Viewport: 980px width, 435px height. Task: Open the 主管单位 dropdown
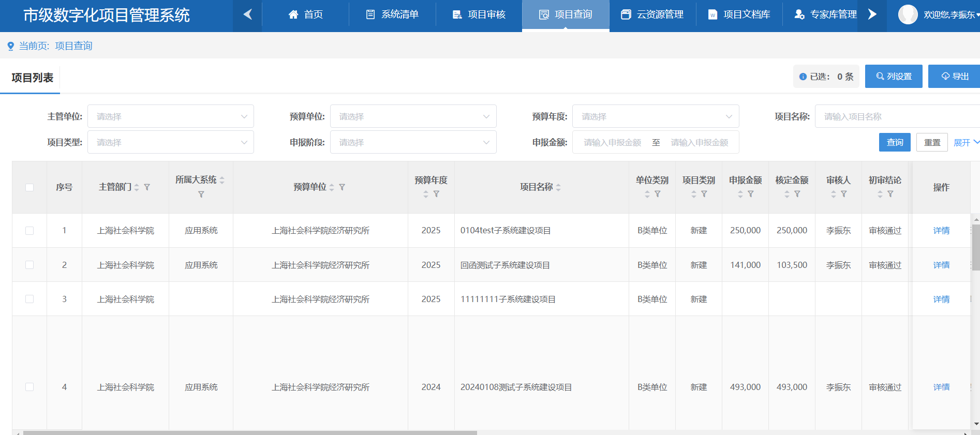click(171, 116)
